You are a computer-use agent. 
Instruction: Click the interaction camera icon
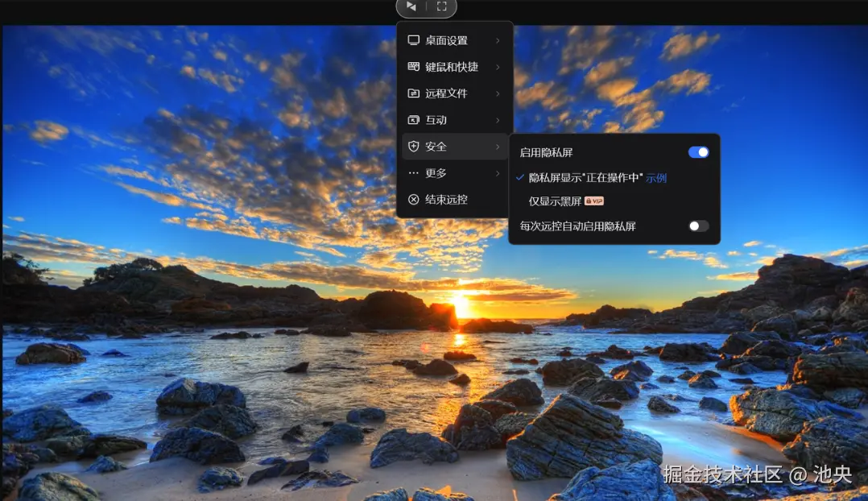(x=414, y=119)
